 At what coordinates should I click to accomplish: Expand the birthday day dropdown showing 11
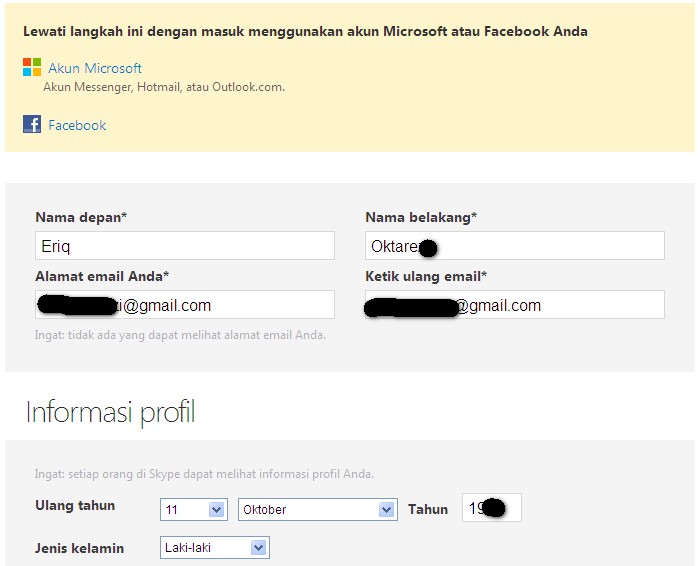coord(194,509)
